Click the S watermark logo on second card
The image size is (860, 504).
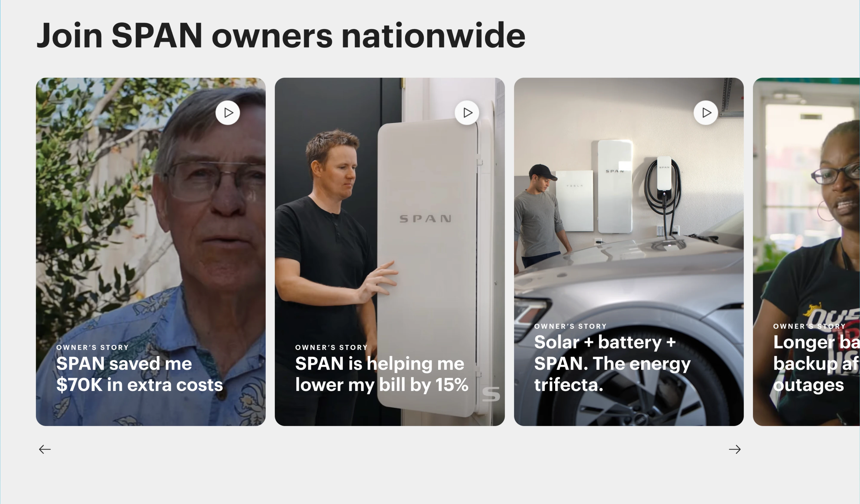pos(491,394)
